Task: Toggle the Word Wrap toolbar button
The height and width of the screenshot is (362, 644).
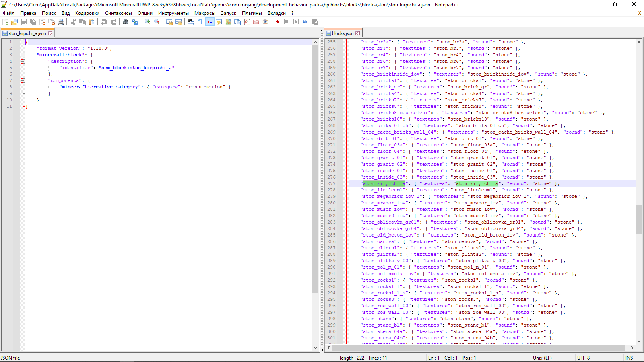Action: click(x=191, y=22)
